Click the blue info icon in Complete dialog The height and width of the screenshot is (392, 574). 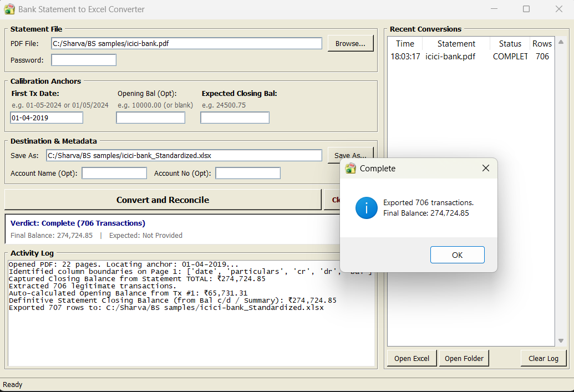(366, 208)
